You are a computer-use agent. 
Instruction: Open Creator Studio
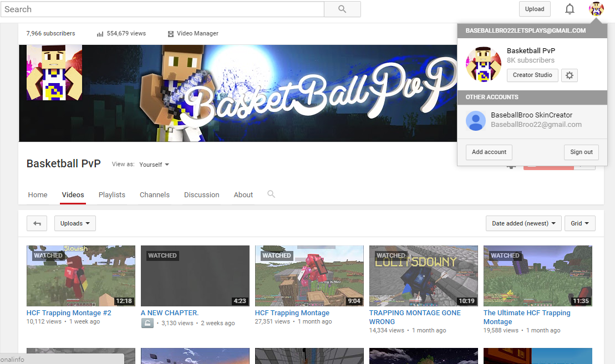(x=532, y=75)
